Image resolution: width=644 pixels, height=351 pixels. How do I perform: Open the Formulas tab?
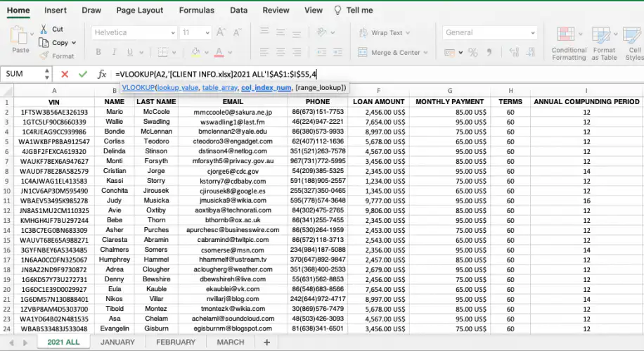196,11
